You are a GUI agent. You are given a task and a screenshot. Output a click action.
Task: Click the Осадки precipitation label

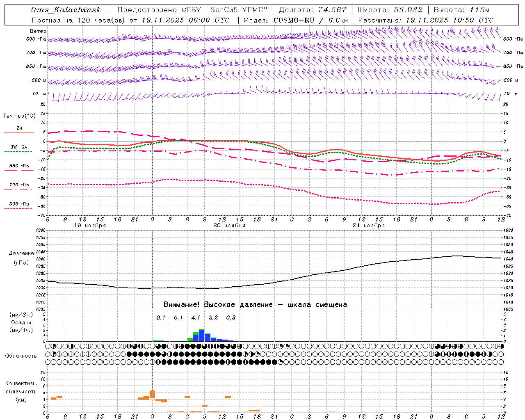coord(21,322)
